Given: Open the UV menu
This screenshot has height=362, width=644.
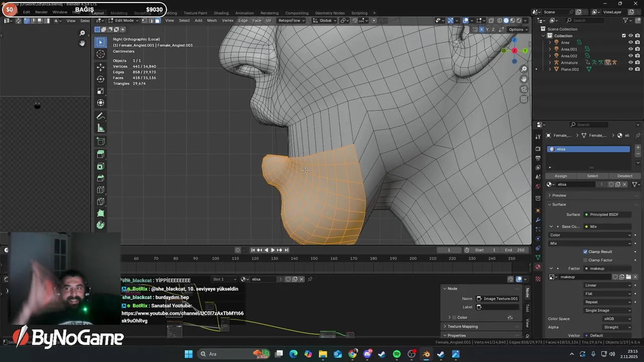Looking at the screenshot, I should pos(268,21).
